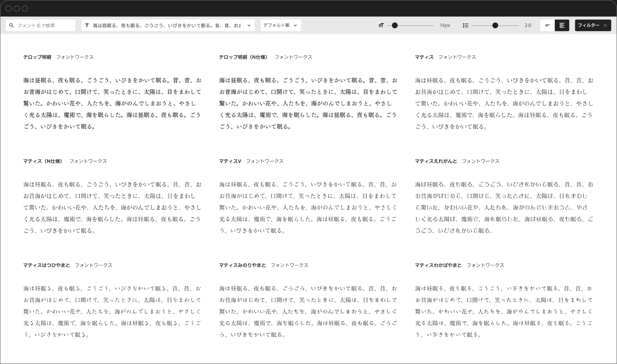Click the sample text T icon
This screenshot has height=364, width=617.
(87, 25)
